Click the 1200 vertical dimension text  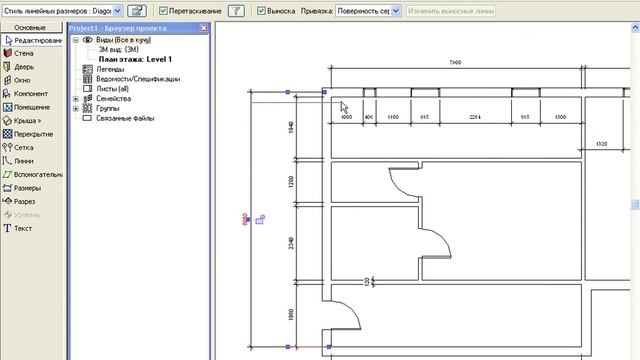[291, 182]
